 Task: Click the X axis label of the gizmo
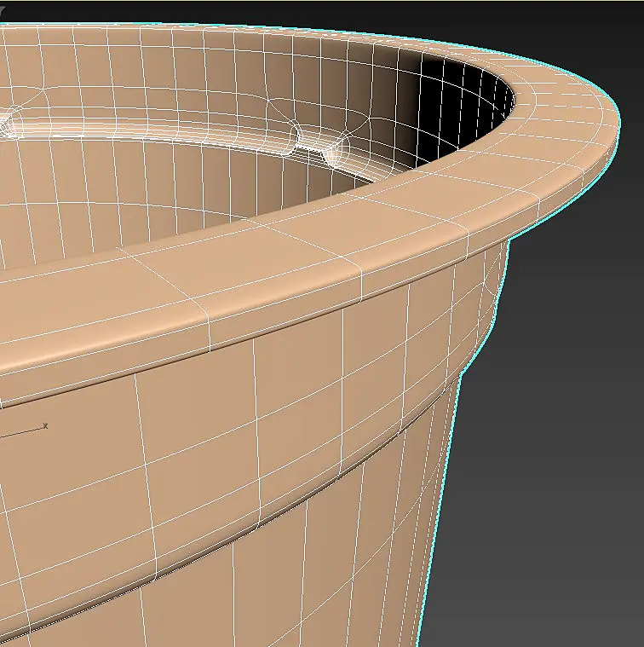click(45, 426)
